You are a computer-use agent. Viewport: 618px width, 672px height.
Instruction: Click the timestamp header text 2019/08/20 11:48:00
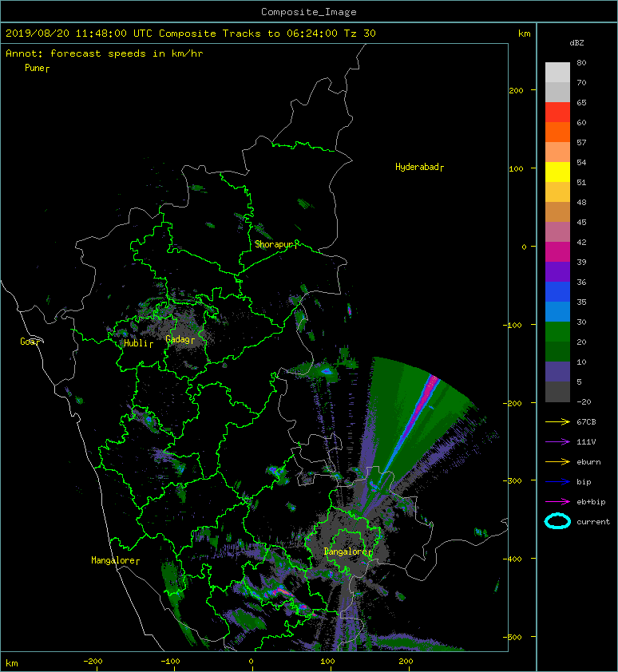click(66, 34)
